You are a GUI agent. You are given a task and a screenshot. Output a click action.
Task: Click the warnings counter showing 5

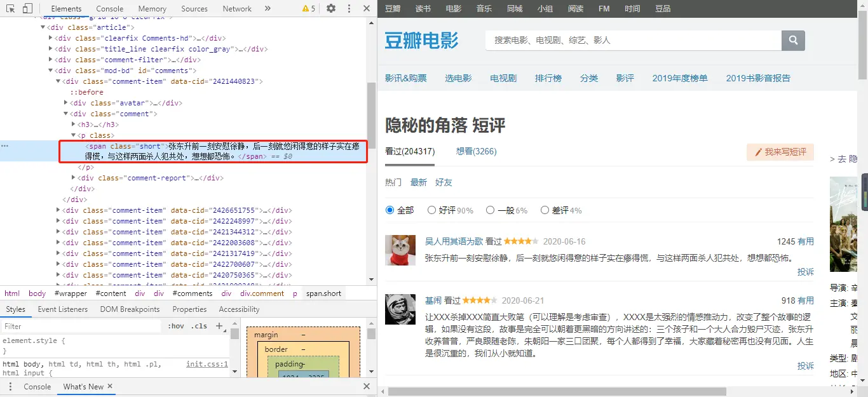coord(309,8)
